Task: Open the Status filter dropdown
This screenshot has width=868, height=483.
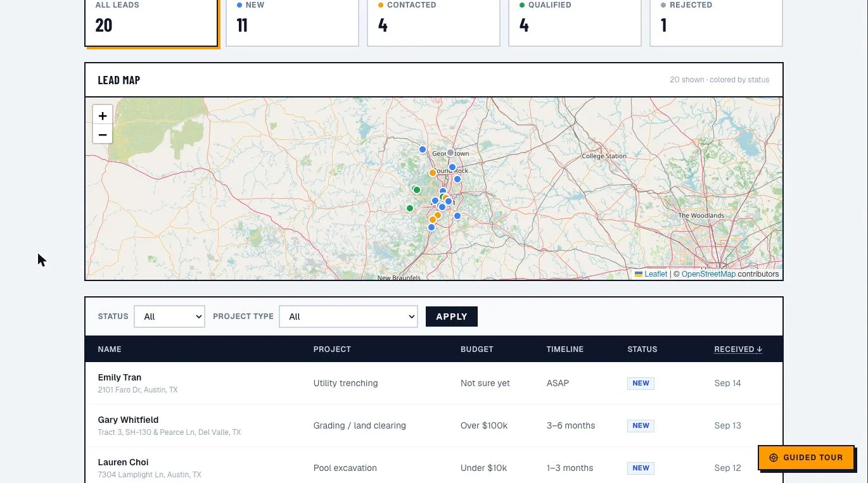Action: coord(169,317)
